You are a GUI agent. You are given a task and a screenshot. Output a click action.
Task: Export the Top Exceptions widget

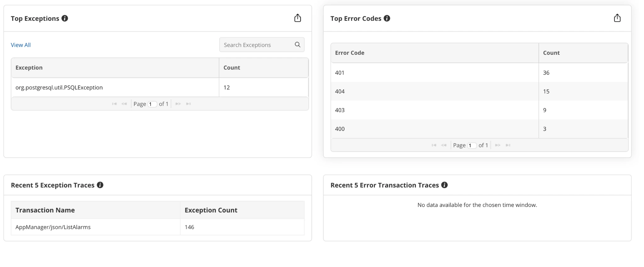(x=297, y=18)
